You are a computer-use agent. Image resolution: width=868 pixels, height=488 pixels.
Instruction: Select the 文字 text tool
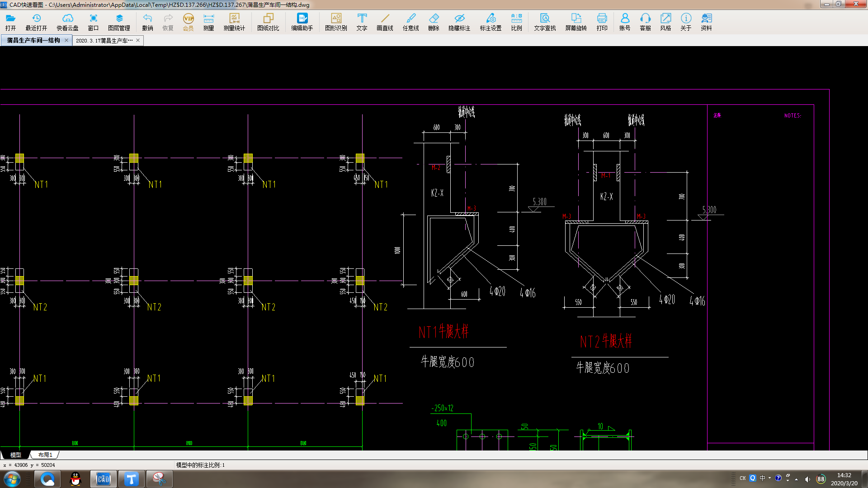click(x=362, y=22)
